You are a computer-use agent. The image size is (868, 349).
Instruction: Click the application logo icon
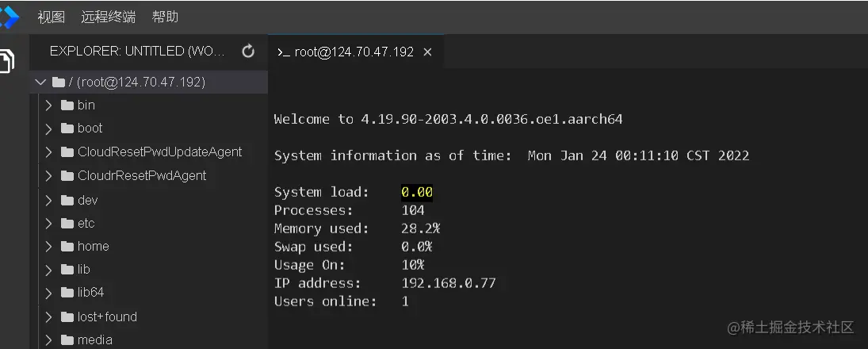coord(9,17)
